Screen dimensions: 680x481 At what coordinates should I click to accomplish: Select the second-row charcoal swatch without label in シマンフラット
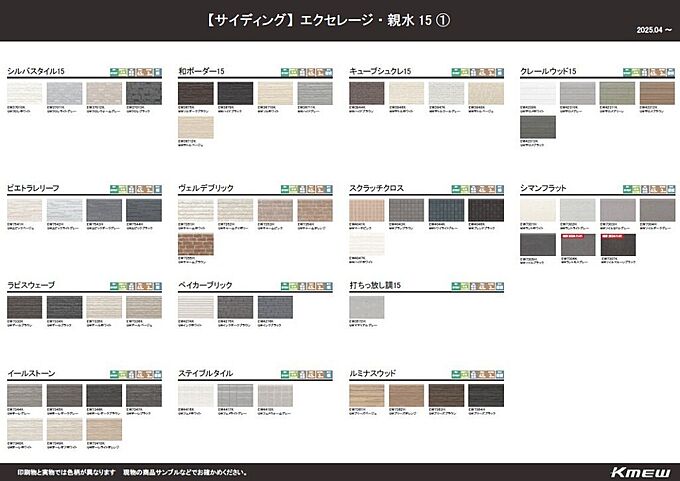pyautogui.click(x=538, y=245)
